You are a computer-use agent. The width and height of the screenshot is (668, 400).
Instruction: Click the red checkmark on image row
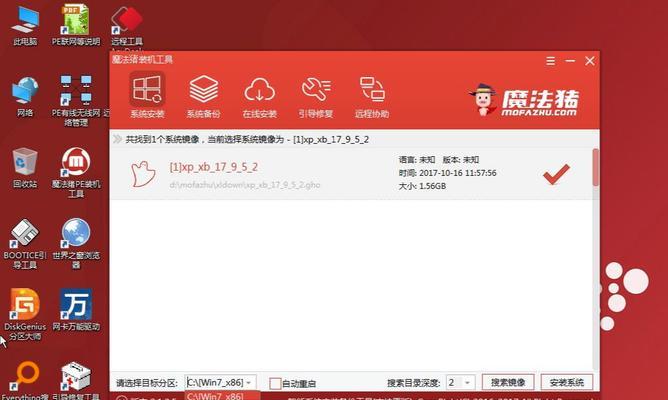(556, 174)
